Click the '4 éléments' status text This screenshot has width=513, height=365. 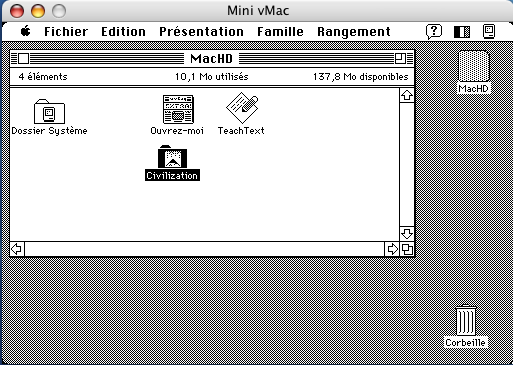(x=43, y=77)
